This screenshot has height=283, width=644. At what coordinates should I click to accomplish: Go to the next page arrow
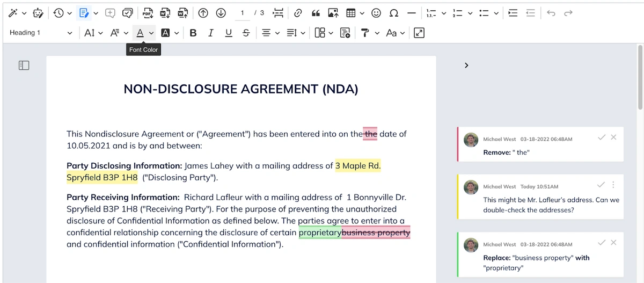click(221, 13)
